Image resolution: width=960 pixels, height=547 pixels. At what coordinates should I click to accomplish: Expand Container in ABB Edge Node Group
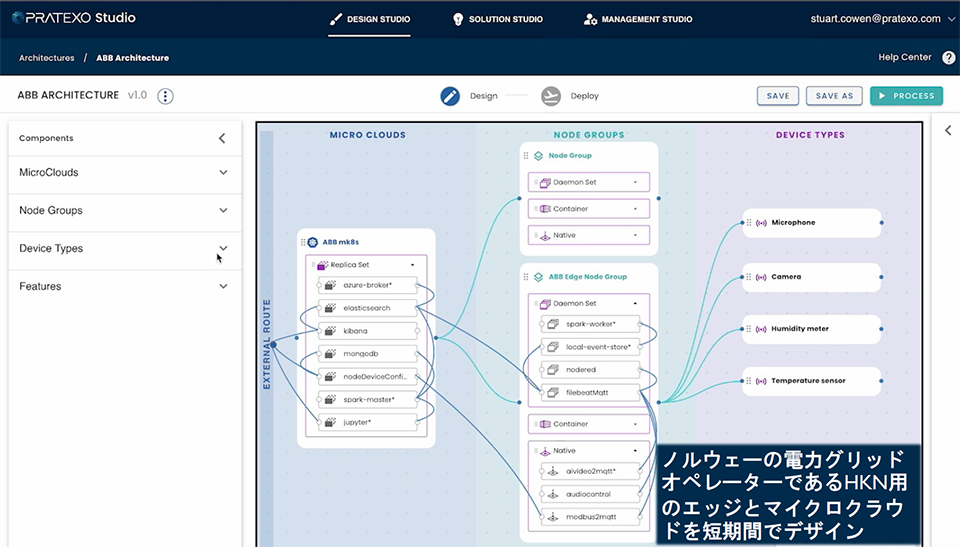click(x=636, y=424)
